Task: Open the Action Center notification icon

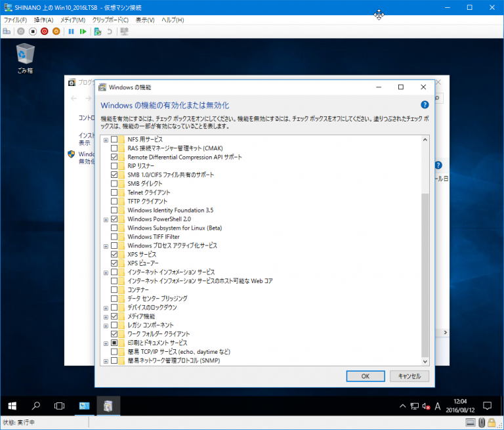Action: pos(488,406)
